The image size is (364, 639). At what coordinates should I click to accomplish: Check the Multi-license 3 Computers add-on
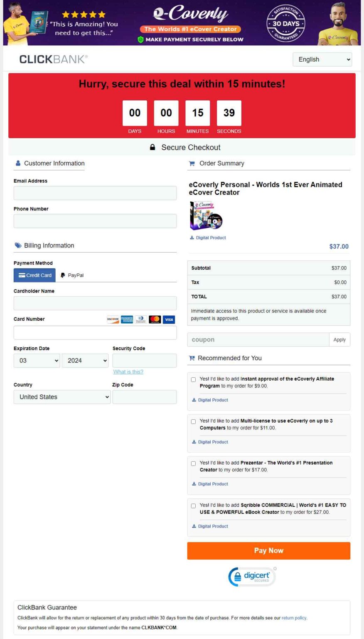[193, 421]
